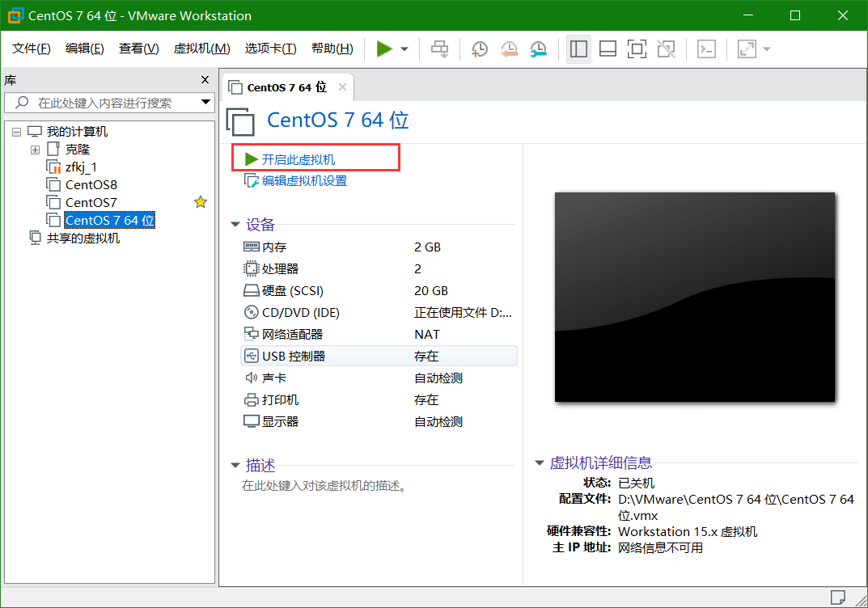This screenshot has height=608, width=868.
Task: Toggle the thumbnail bar view icon
Action: (608, 49)
